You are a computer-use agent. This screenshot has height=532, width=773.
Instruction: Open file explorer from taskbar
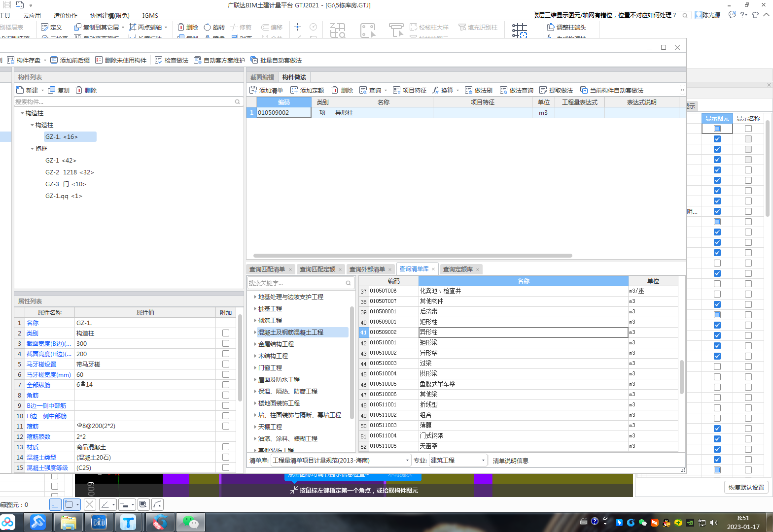(69, 522)
